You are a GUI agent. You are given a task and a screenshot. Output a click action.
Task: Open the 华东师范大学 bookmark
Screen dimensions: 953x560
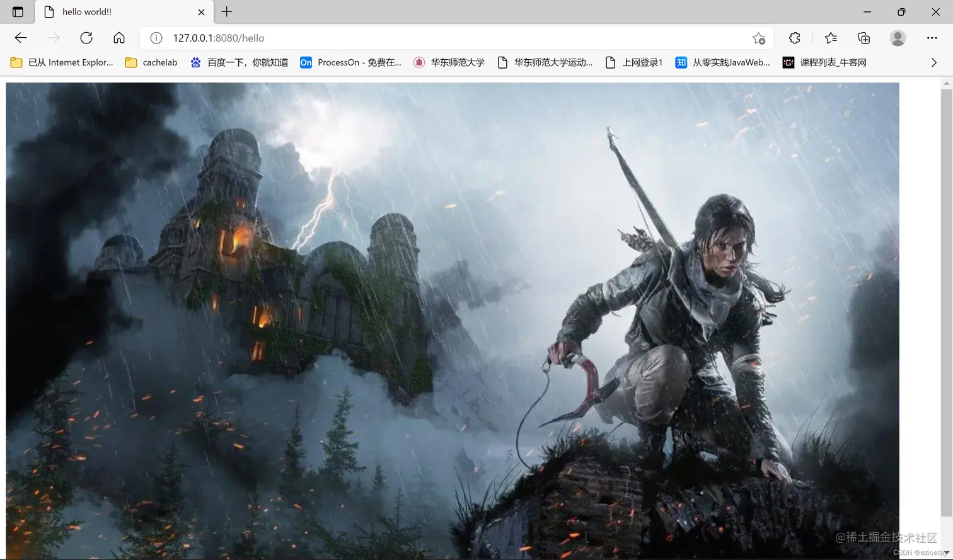point(449,62)
